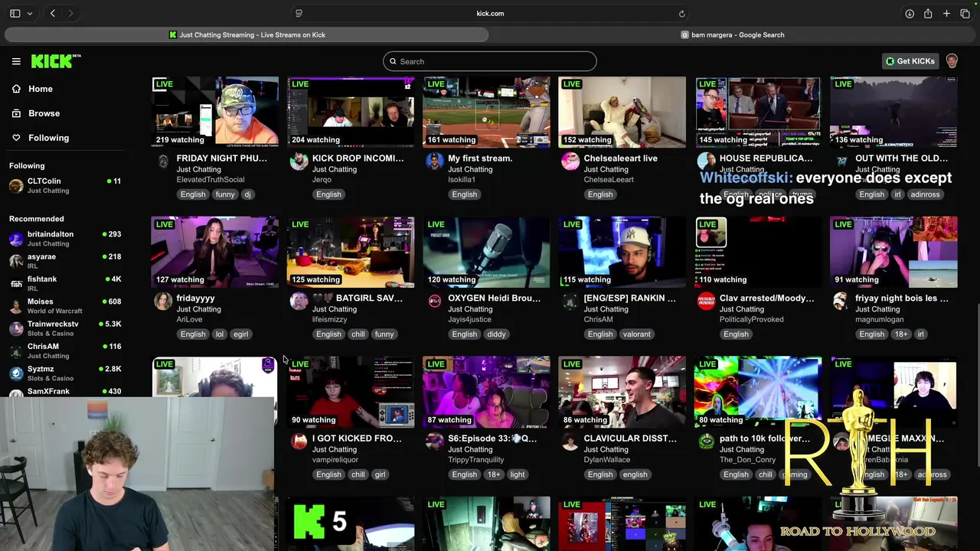
Task: Click the KICK logo
Action: 56,61
